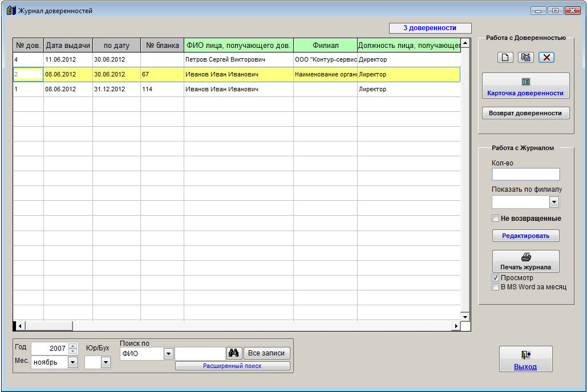Click Филиал column header
587x392 pixels.
click(x=325, y=45)
